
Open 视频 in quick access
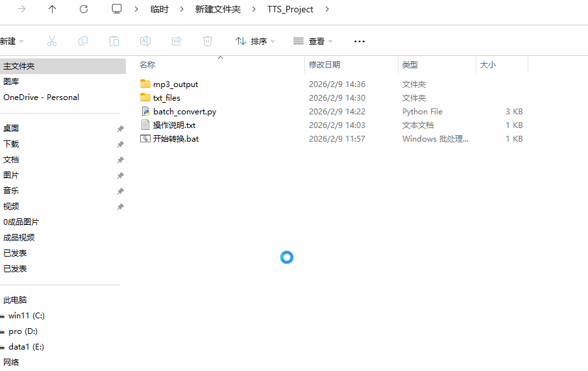click(11, 206)
